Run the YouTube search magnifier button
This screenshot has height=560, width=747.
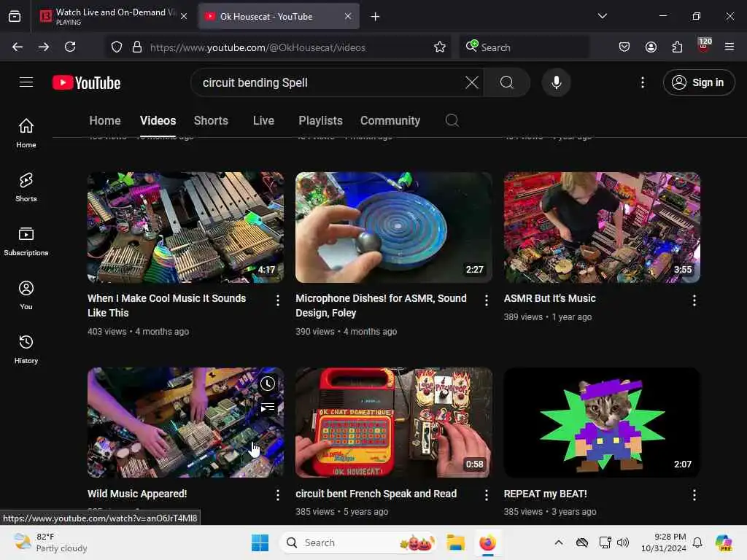coord(507,82)
